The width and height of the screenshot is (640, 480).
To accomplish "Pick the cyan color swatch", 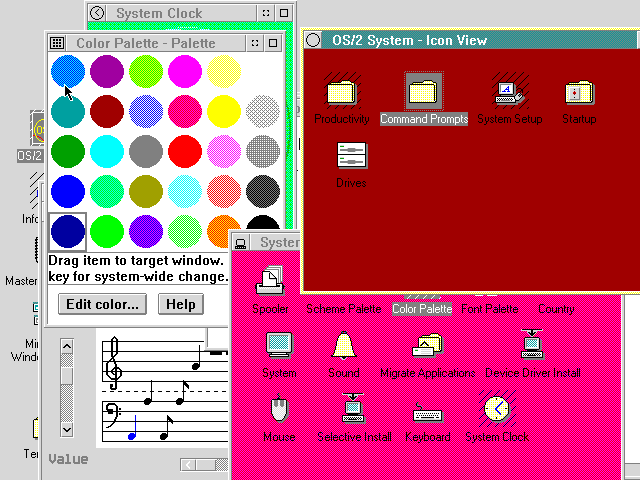I will pyautogui.click(x=107, y=151).
